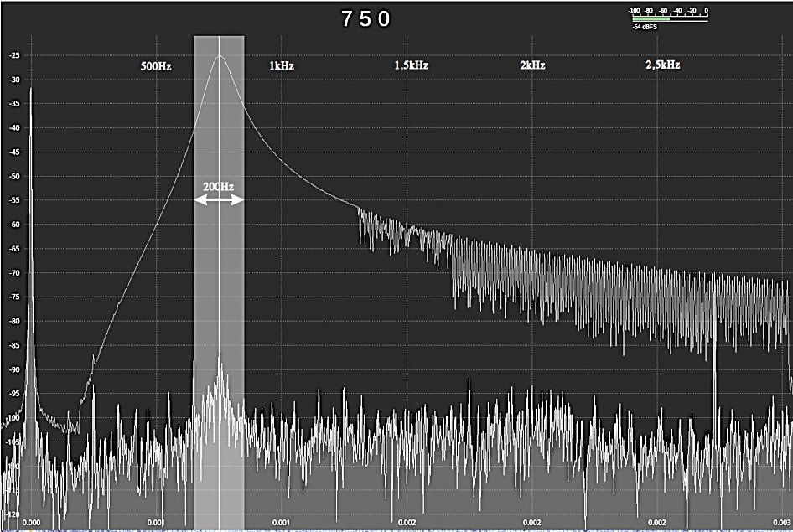Image resolution: width=793 pixels, height=532 pixels.
Task: Click the -75 label on vertical axis
Action: pos(15,297)
